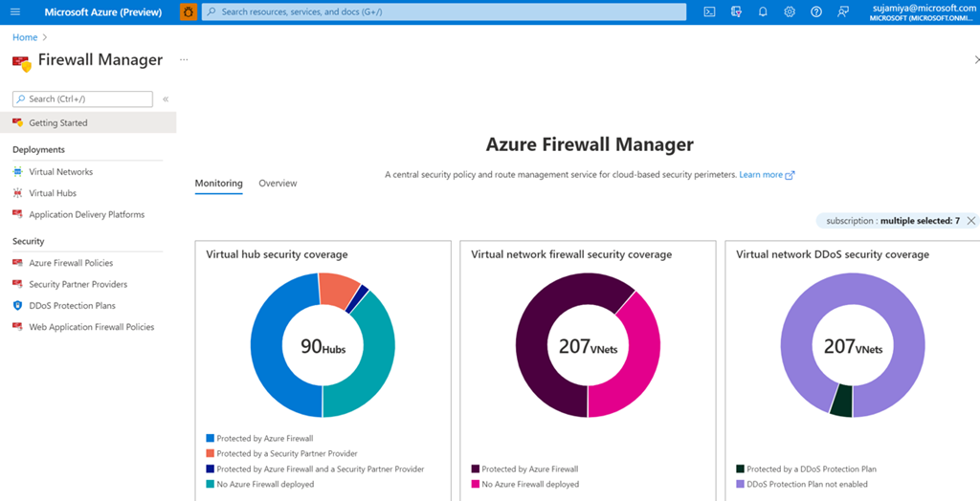
Task: Switch to the Overview tab
Action: (x=278, y=183)
